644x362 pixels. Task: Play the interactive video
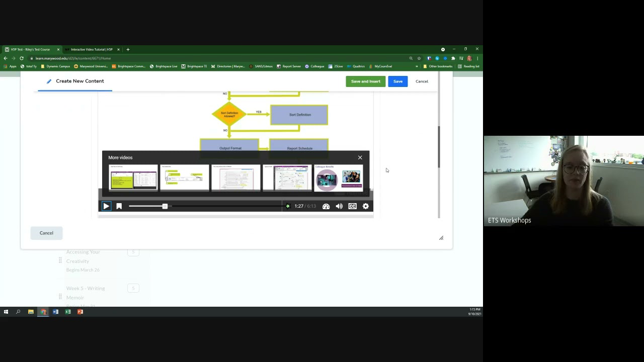[x=106, y=206]
